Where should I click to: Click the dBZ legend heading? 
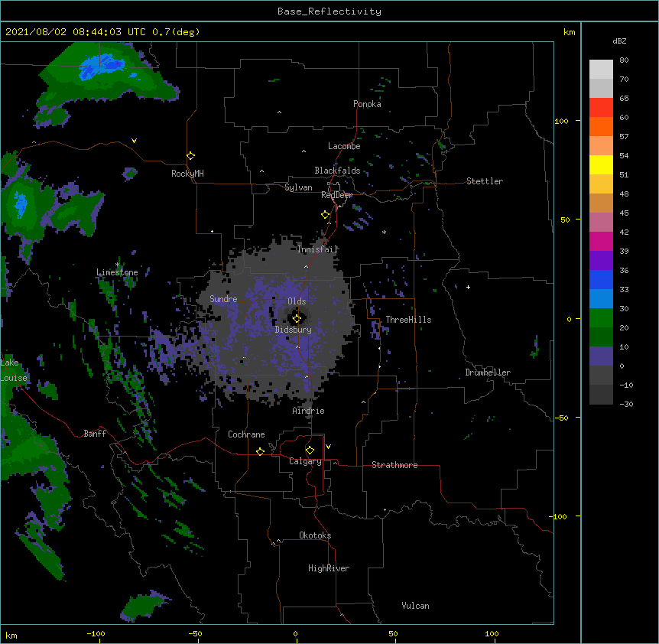coord(619,41)
